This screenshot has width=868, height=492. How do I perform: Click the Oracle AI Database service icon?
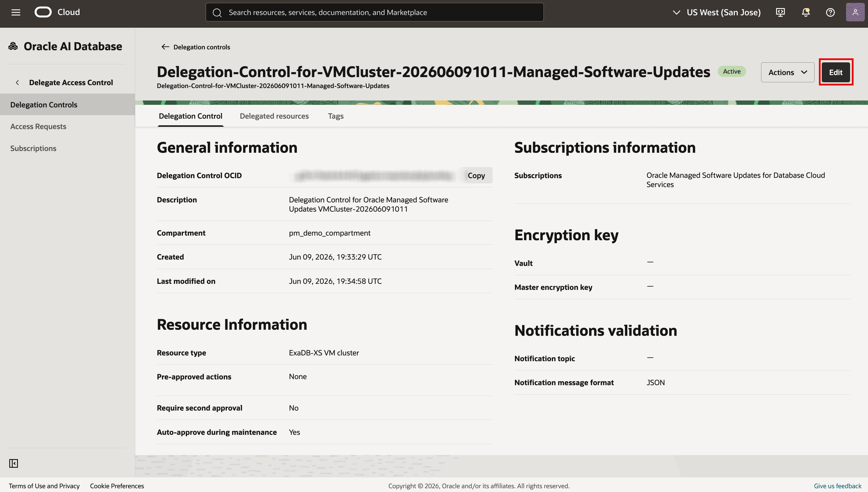click(x=13, y=46)
